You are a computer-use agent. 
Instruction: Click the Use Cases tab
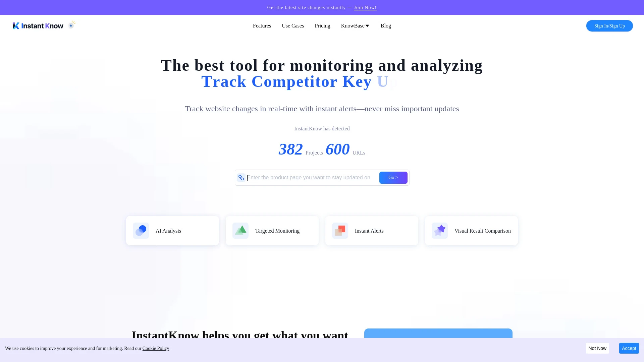tap(293, 25)
